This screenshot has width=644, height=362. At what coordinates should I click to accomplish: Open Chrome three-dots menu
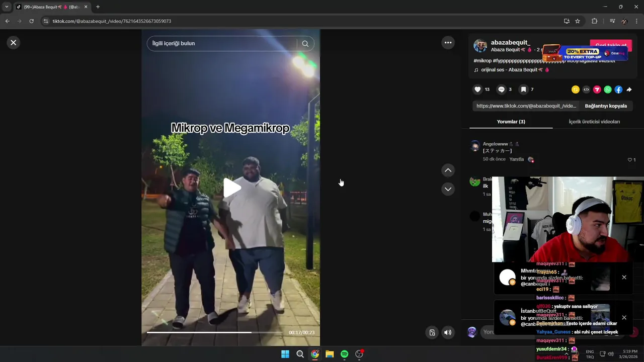point(637,21)
